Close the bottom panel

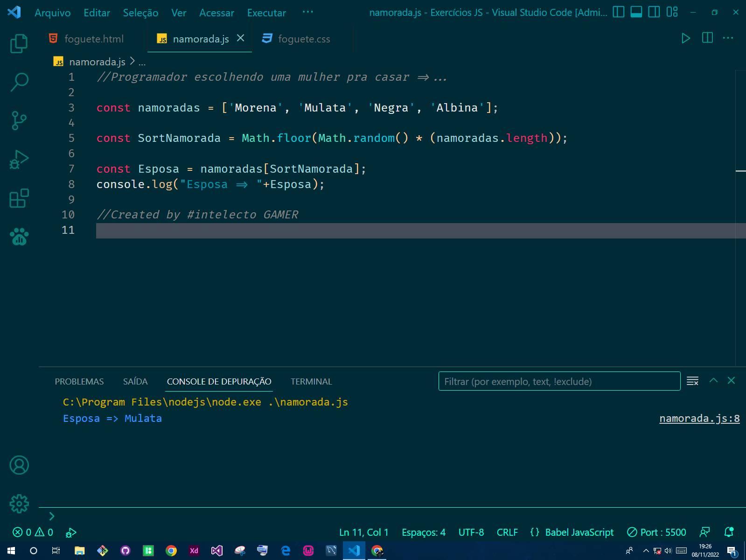click(x=731, y=380)
